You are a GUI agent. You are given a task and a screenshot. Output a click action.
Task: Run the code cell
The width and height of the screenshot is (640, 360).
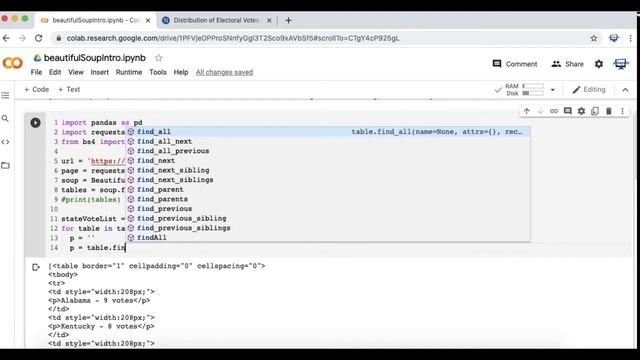pos(36,122)
